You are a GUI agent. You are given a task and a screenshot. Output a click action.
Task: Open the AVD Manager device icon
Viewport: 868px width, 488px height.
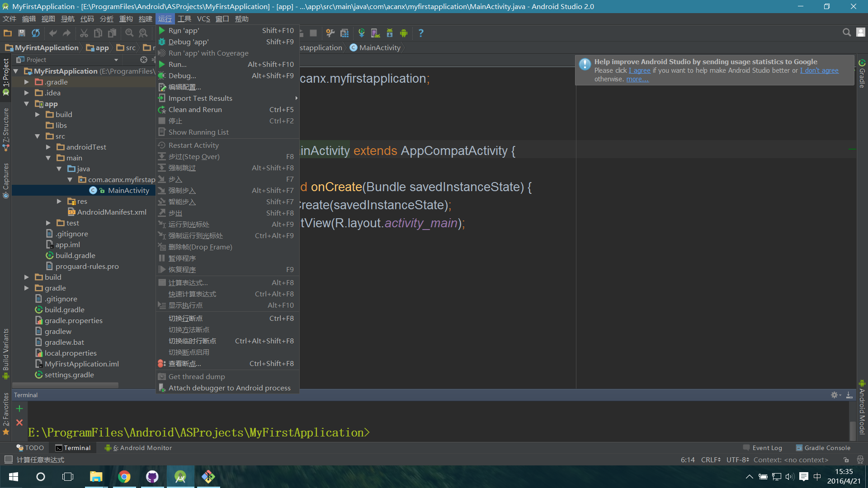click(x=375, y=33)
